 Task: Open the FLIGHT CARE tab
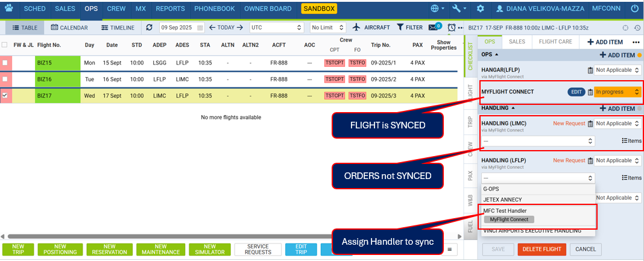click(556, 42)
